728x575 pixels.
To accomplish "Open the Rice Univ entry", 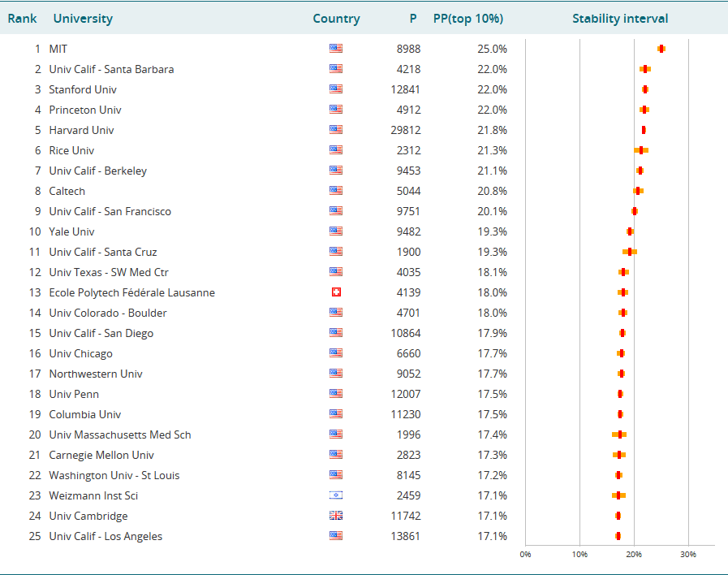I will pos(71,150).
